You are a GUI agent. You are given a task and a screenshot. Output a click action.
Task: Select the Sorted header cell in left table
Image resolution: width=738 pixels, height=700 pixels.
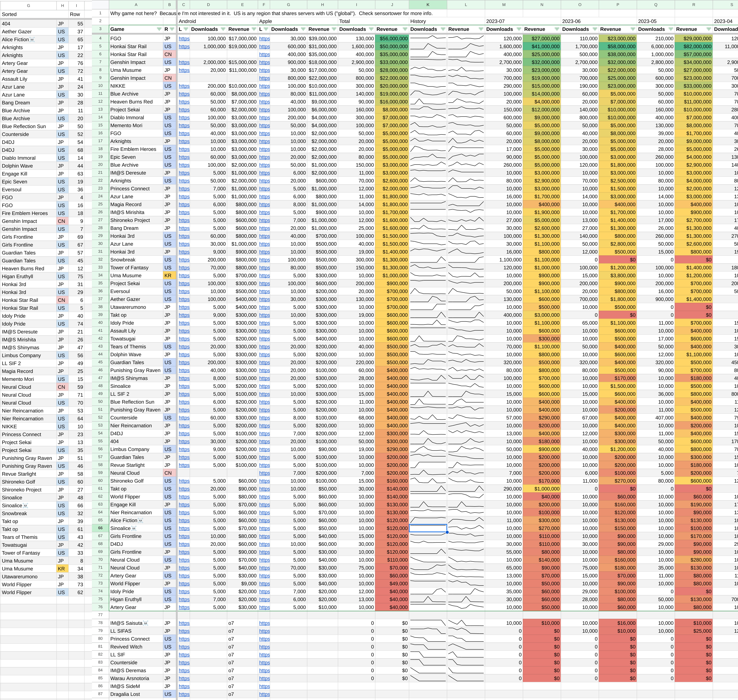coord(28,14)
